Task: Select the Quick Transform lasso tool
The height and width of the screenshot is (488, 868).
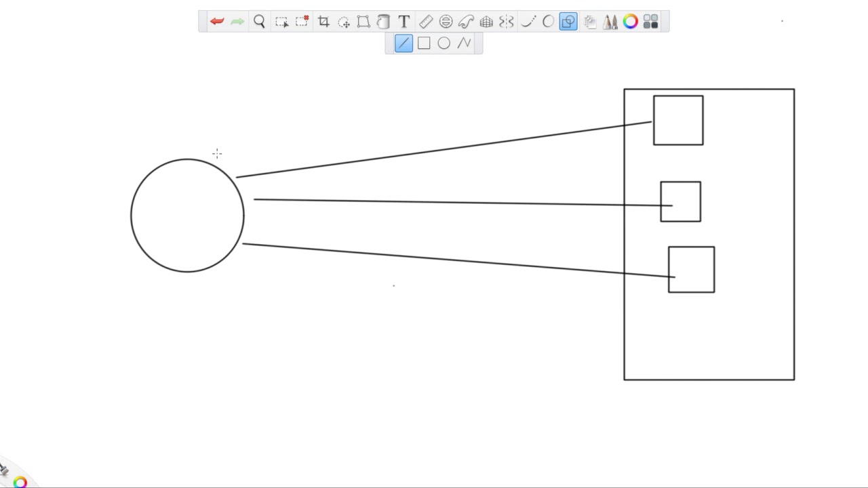Action: [344, 22]
